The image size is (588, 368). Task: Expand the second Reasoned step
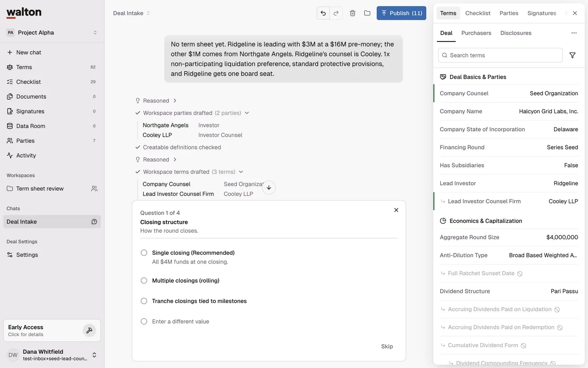(156, 160)
